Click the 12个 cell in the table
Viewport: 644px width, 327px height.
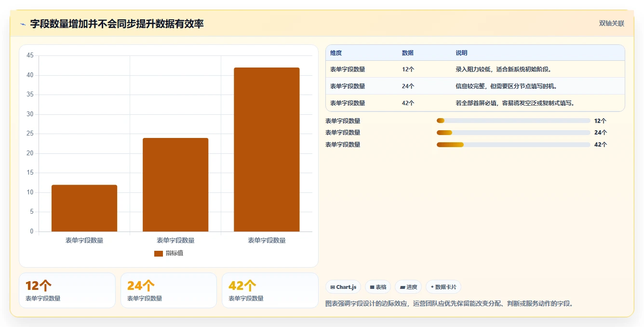point(408,69)
